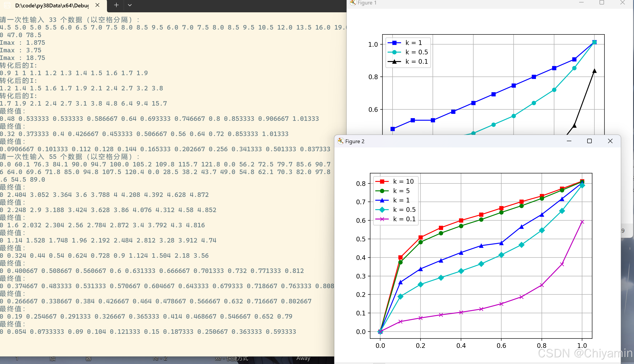Click the desktop item labeled Away
Screen dimensions: 634x364
(303, 358)
